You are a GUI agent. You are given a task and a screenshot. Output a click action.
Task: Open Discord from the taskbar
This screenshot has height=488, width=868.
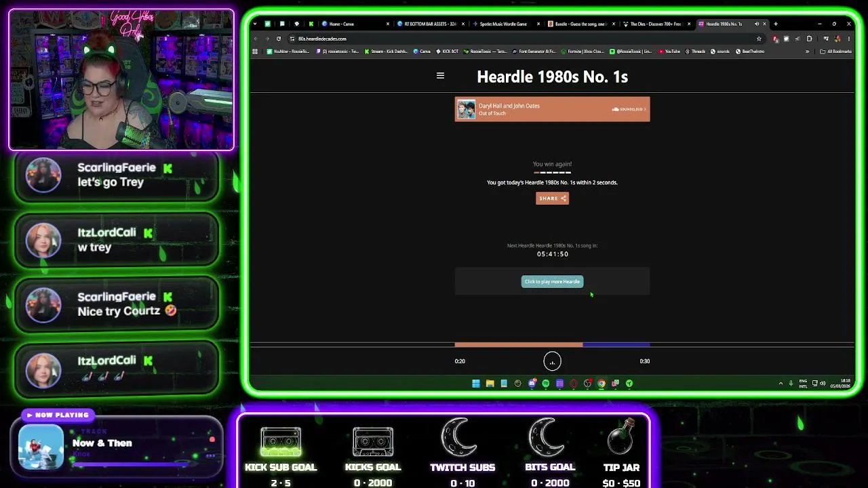point(532,384)
